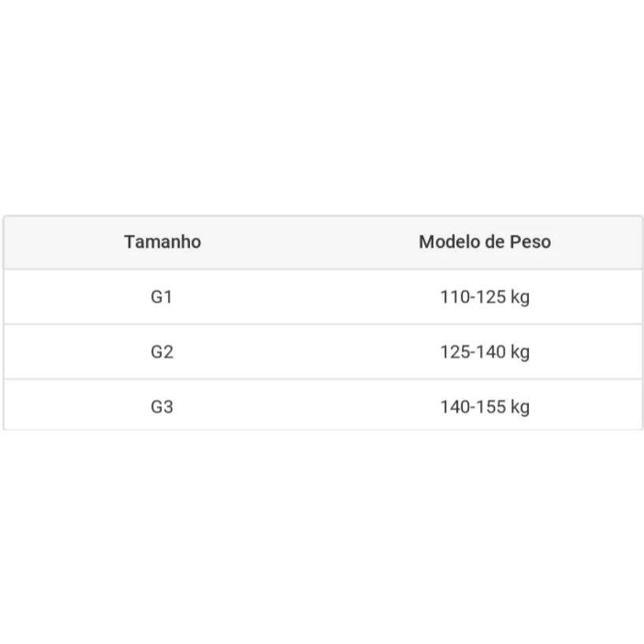Viewport: 644px width, 644px height.
Task: Select the G3 size cell
Action: coord(162,407)
